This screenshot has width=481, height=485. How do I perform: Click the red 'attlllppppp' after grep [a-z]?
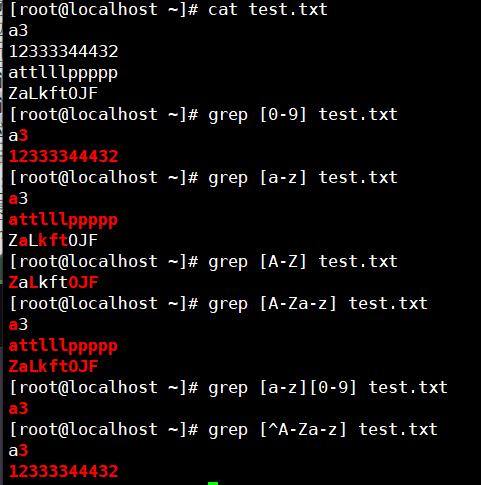click(x=63, y=220)
